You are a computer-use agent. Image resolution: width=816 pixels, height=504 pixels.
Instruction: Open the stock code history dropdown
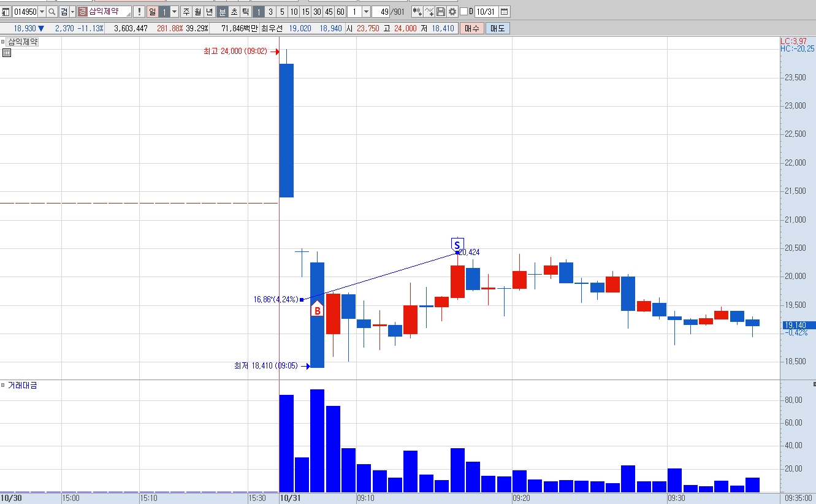42,12
